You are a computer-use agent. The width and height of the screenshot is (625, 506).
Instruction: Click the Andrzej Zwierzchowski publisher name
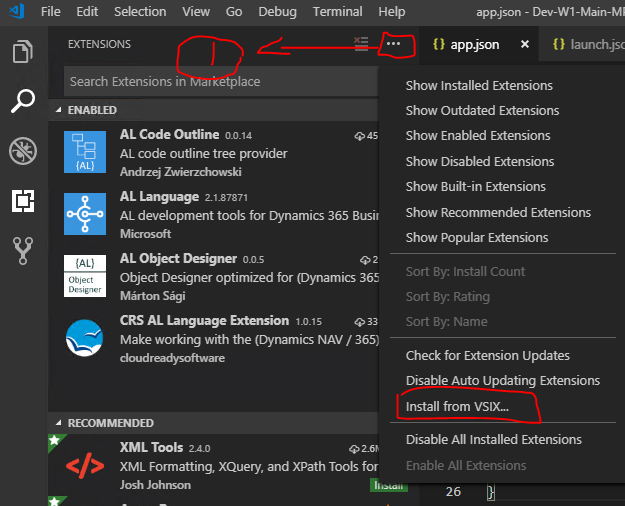pos(181,172)
